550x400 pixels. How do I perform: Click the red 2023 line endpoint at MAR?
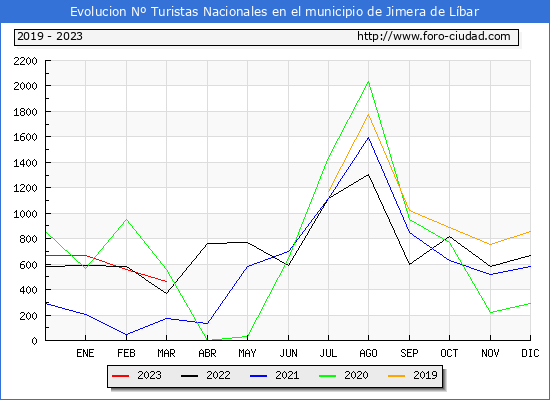tap(166, 281)
